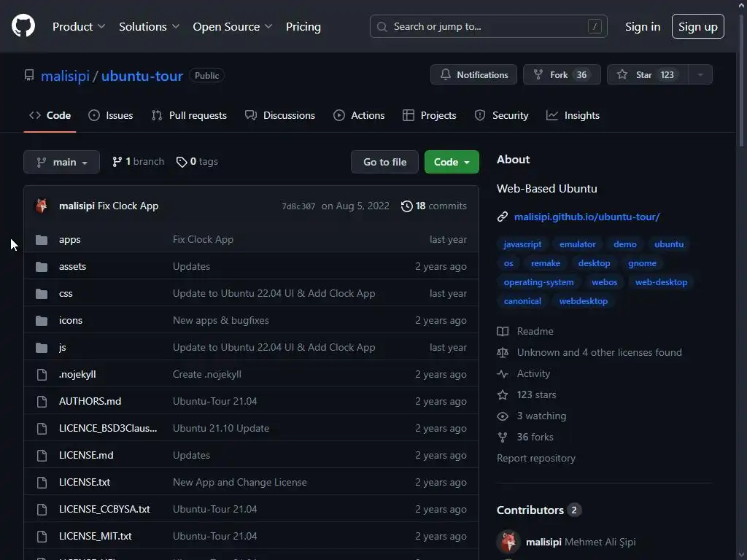This screenshot has width=747, height=560.
Task: Click the Activity pulse icon
Action: (503, 374)
